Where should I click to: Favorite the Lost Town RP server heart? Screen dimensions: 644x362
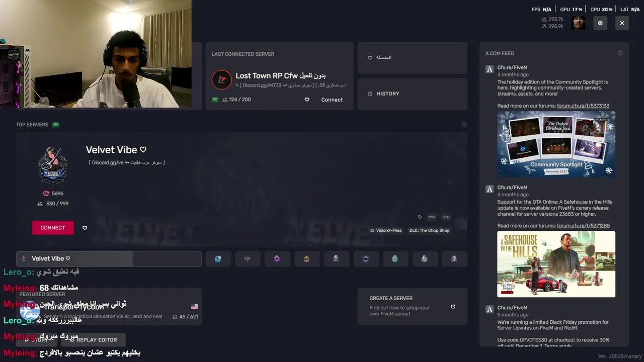(x=307, y=100)
